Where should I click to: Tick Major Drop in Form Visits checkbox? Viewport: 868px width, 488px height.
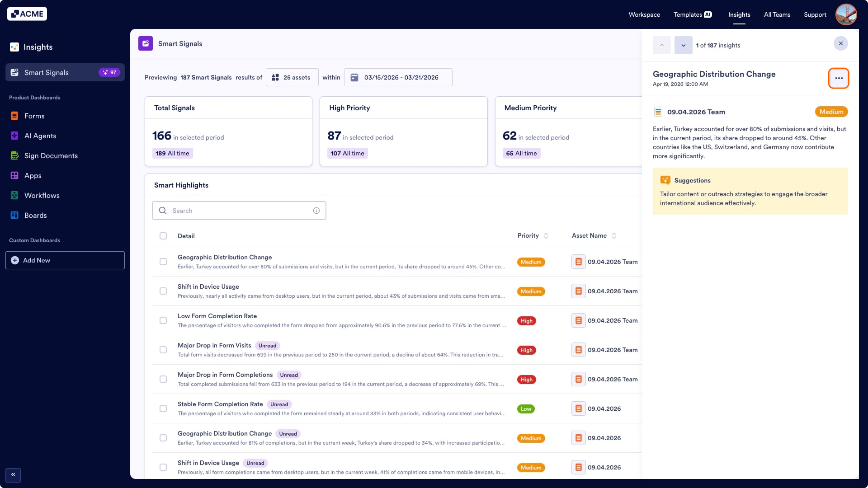tap(163, 350)
